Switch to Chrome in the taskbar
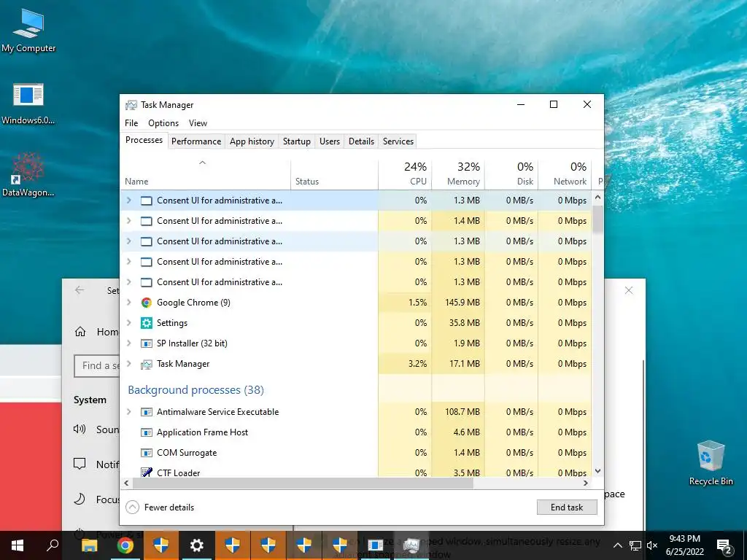Screen dimensions: 747x560 [125, 545]
